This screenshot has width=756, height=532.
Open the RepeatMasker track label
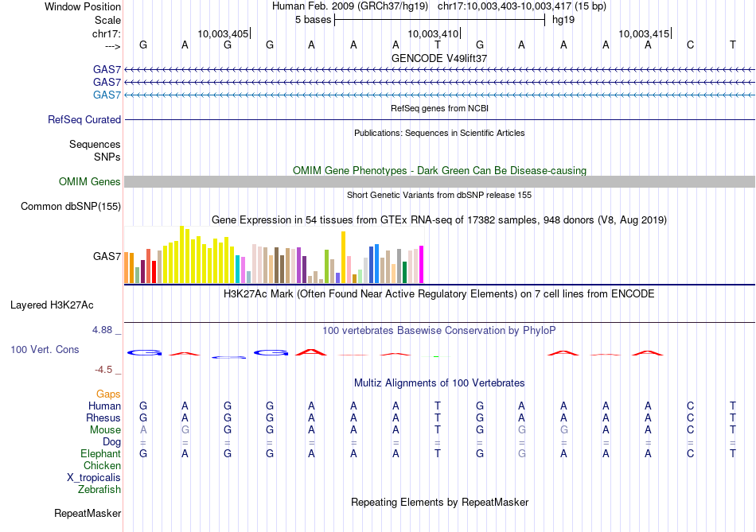[x=88, y=514]
